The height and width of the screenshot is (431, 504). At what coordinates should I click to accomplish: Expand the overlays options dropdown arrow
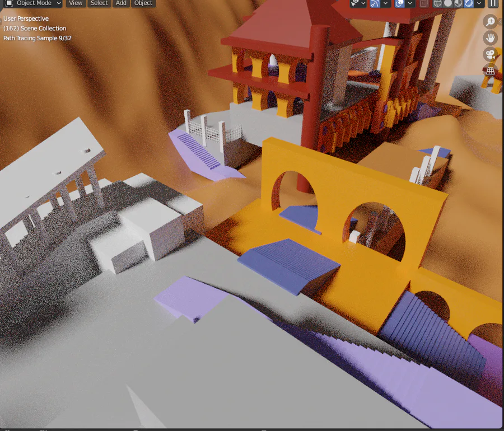click(x=410, y=3)
